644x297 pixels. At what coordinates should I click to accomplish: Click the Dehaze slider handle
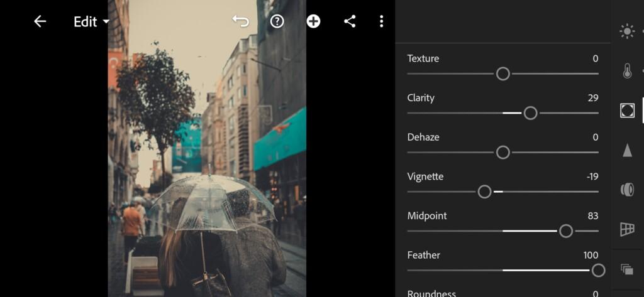(502, 153)
